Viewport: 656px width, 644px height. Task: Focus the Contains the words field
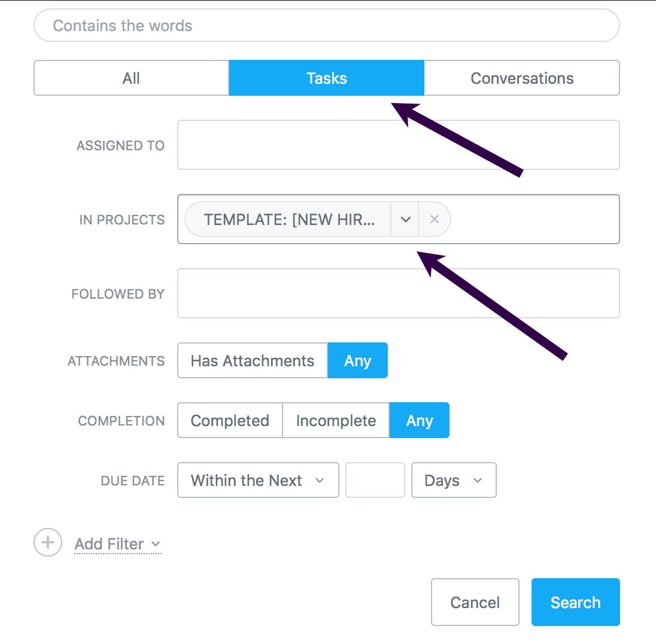point(326,26)
